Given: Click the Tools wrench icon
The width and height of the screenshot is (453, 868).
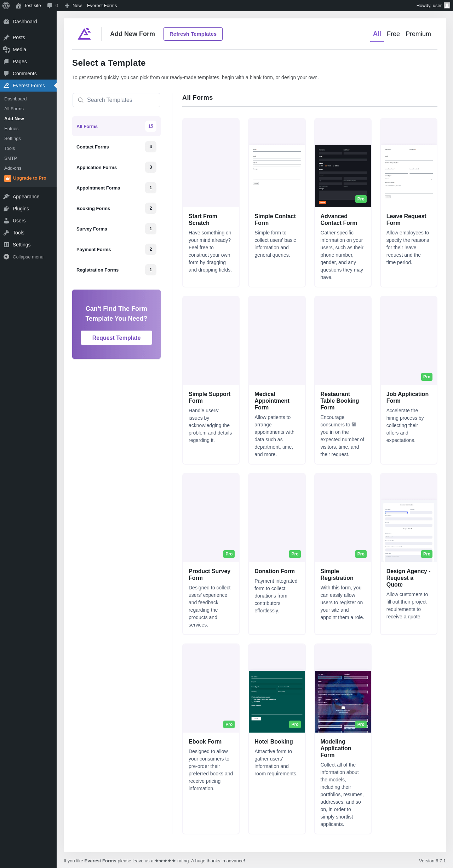Looking at the screenshot, I should coord(6,233).
